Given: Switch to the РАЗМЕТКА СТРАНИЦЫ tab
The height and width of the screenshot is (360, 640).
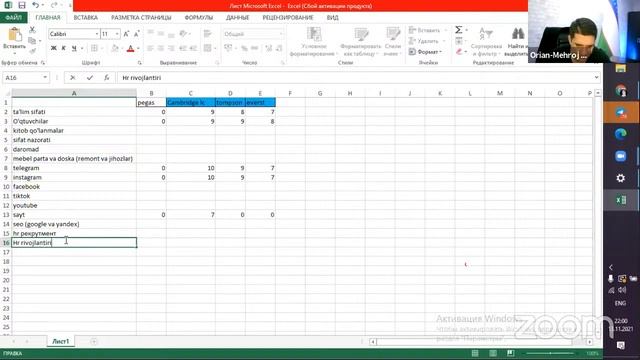Looking at the screenshot, I should [141, 18].
